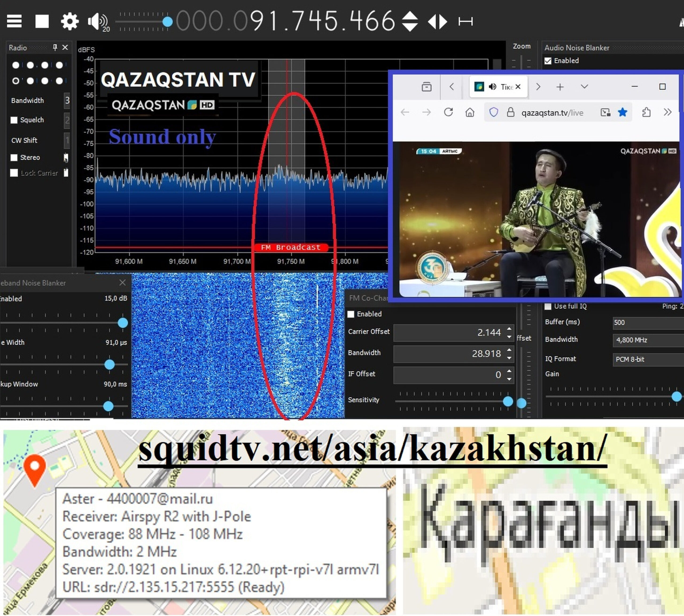Adjust the Sensitivity slider handle
Viewport: 684px width, 616px height.
tap(508, 401)
